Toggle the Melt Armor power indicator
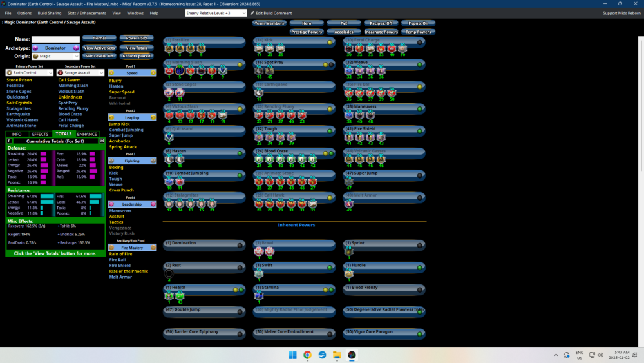The image size is (644, 363). coord(419,198)
